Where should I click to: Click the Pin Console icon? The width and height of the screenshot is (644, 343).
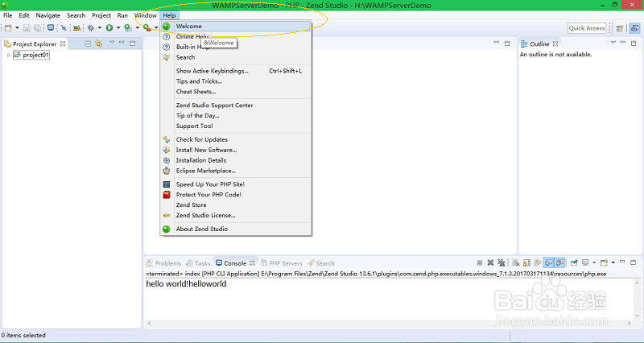574,262
